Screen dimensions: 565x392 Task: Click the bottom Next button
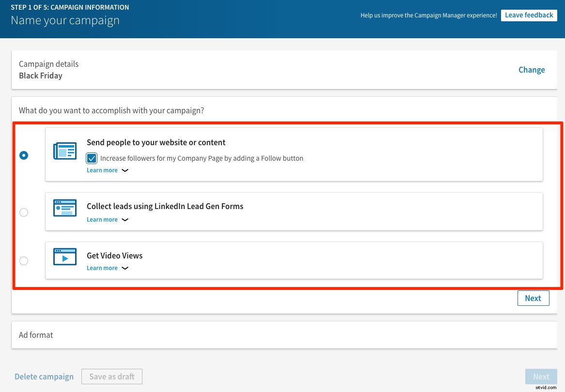coord(541,376)
